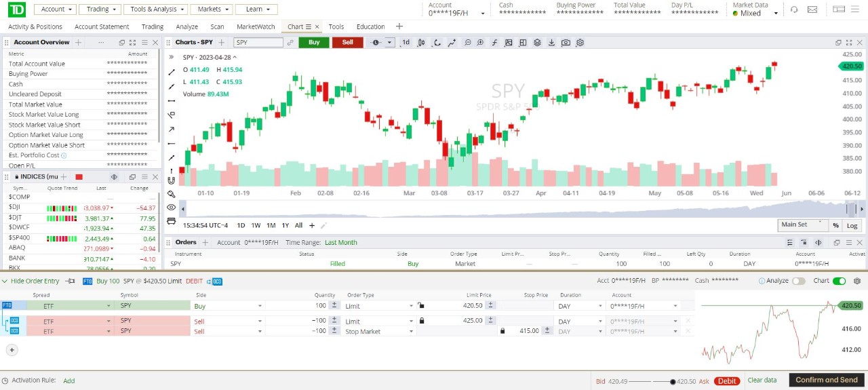Select the trend line drawing tool
Screen dimensions: 868x390
(171, 72)
